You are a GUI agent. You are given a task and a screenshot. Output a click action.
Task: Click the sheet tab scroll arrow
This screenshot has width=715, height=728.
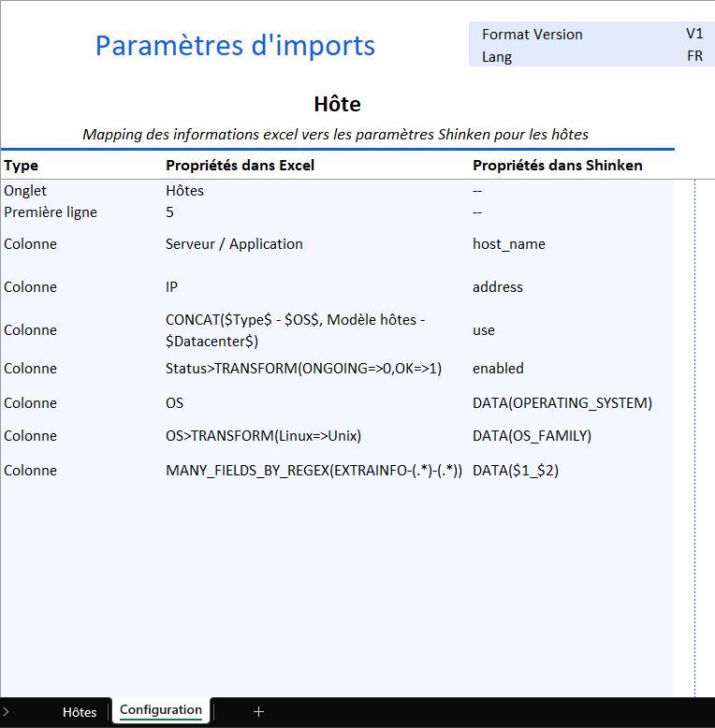coord(5,712)
